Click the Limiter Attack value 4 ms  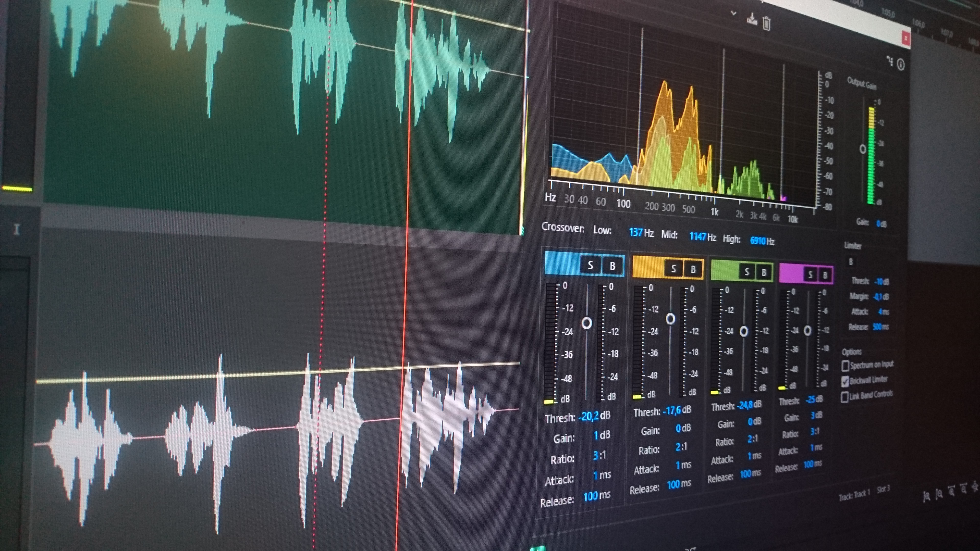click(883, 312)
